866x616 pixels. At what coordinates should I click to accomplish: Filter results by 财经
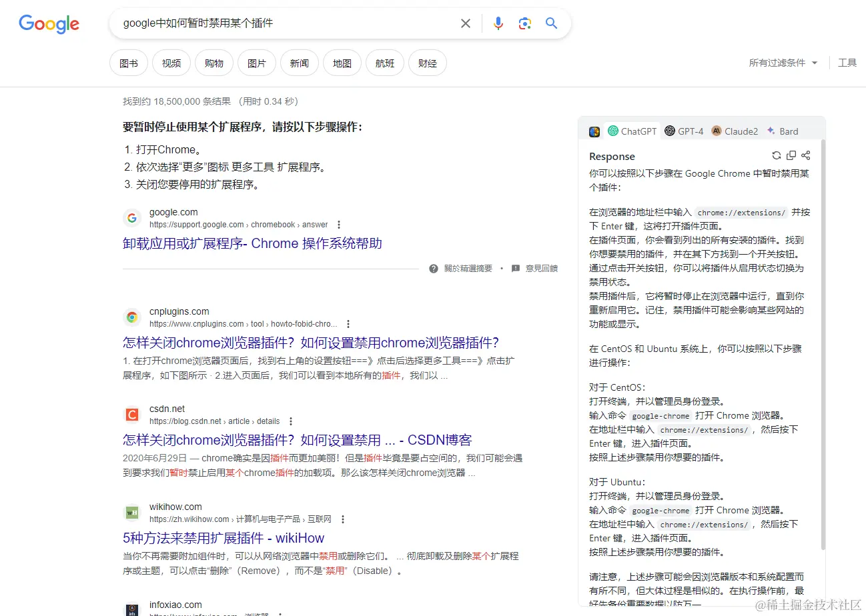tap(428, 63)
